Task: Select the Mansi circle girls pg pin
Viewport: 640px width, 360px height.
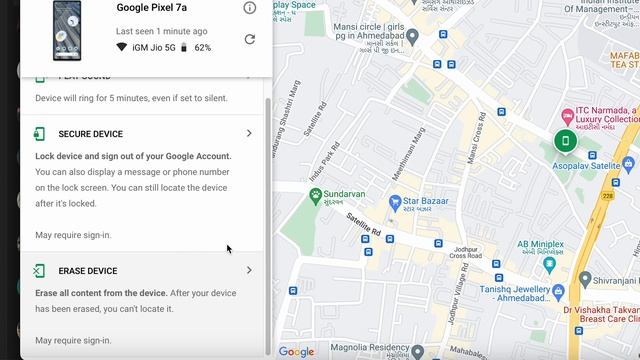Action: click(x=413, y=37)
